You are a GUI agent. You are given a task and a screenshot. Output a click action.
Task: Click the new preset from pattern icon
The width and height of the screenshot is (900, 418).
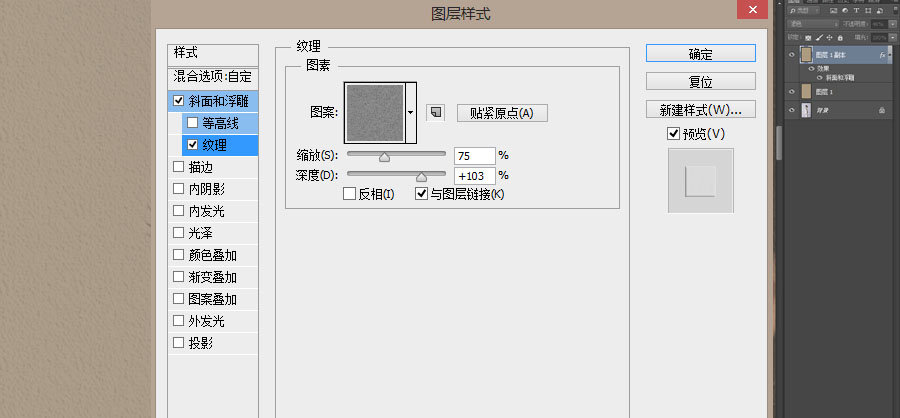[x=435, y=113]
